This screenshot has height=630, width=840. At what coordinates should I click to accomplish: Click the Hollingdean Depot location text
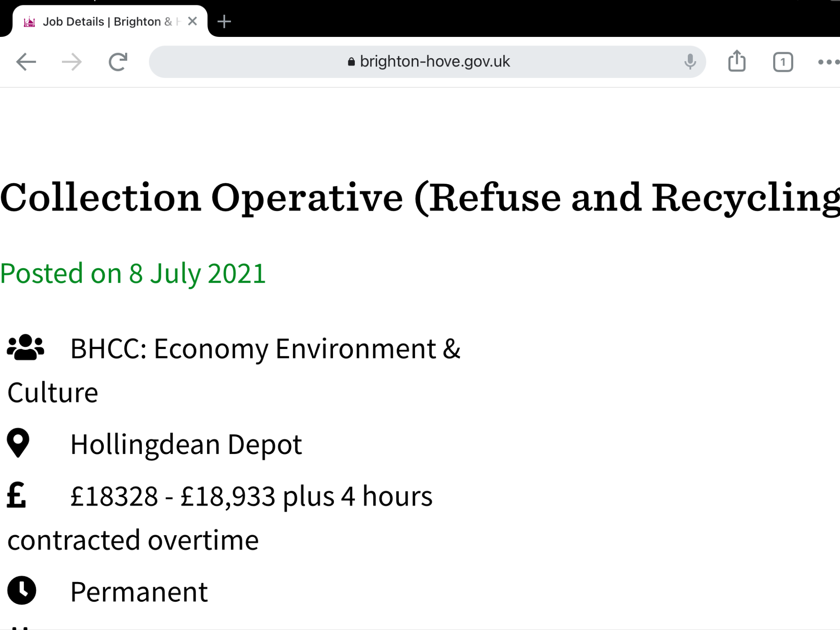(x=186, y=445)
